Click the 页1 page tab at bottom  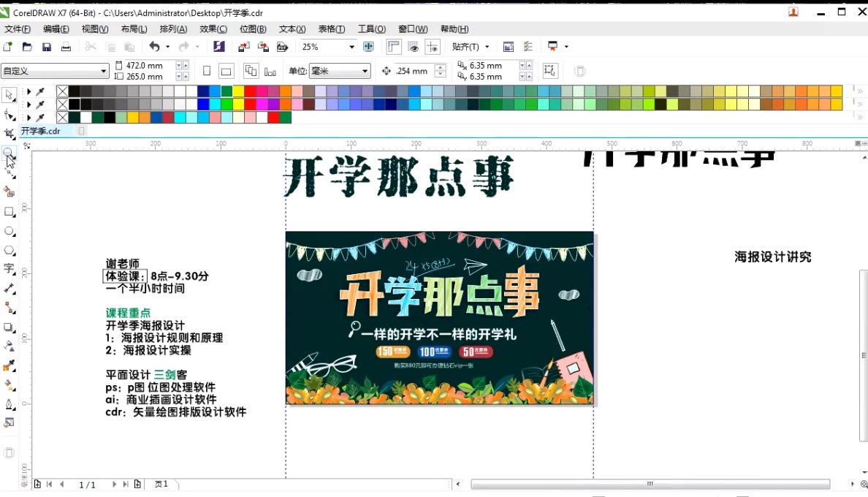[159, 484]
